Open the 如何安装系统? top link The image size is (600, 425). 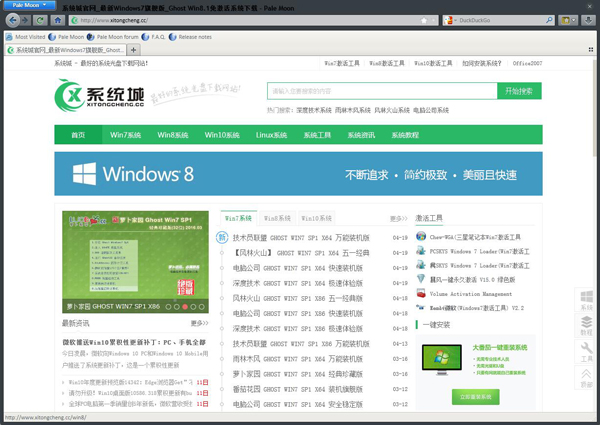pyautogui.click(x=482, y=63)
